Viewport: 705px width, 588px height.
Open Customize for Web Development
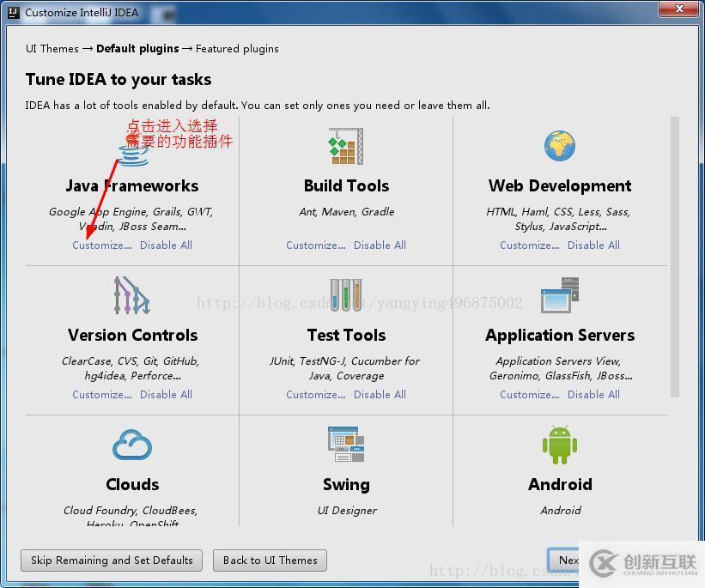(x=530, y=246)
